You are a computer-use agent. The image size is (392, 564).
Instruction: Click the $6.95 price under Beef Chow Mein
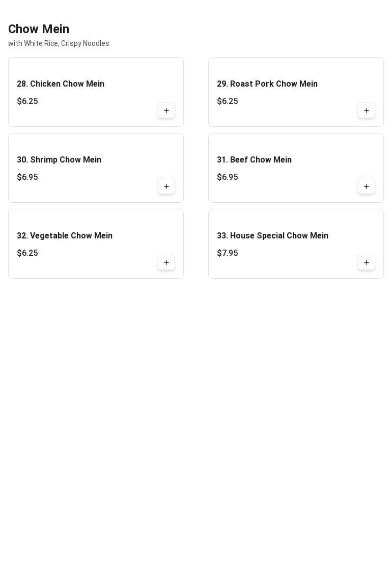click(x=228, y=177)
